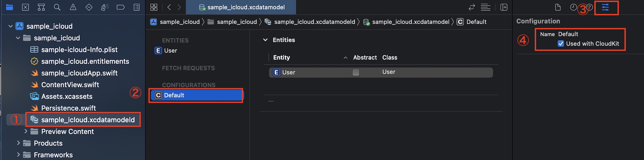Uncheck the Used with CloudKit checkbox
The image size is (644, 160).
pyautogui.click(x=561, y=43)
